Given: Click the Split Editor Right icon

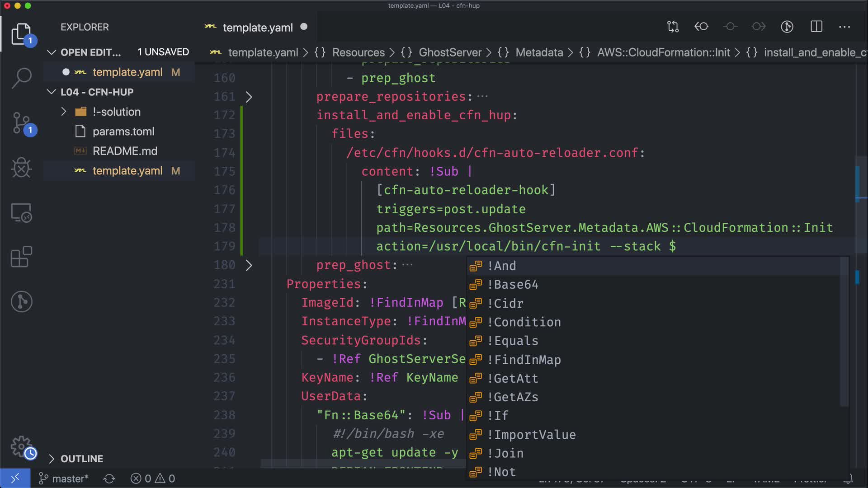Looking at the screenshot, I should point(816,27).
